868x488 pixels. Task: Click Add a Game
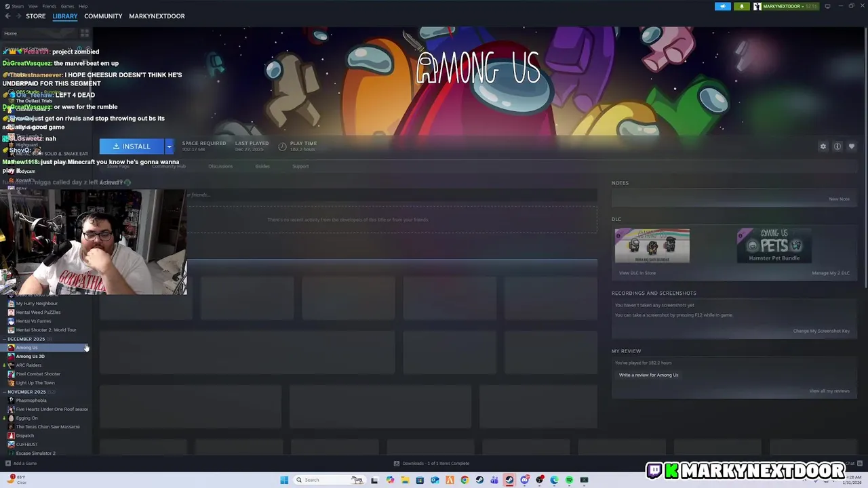tap(21, 464)
